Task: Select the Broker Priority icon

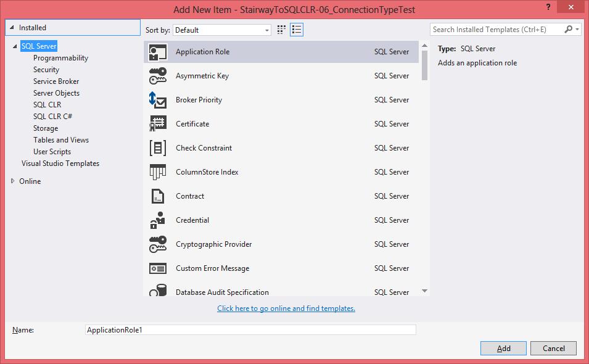Action: [158, 100]
